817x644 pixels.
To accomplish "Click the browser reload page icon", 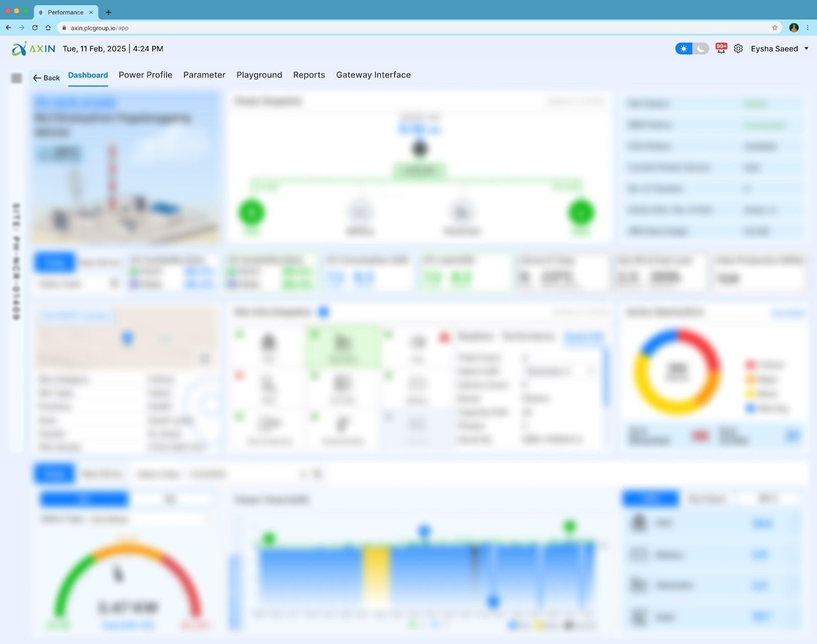I will click(x=35, y=28).
